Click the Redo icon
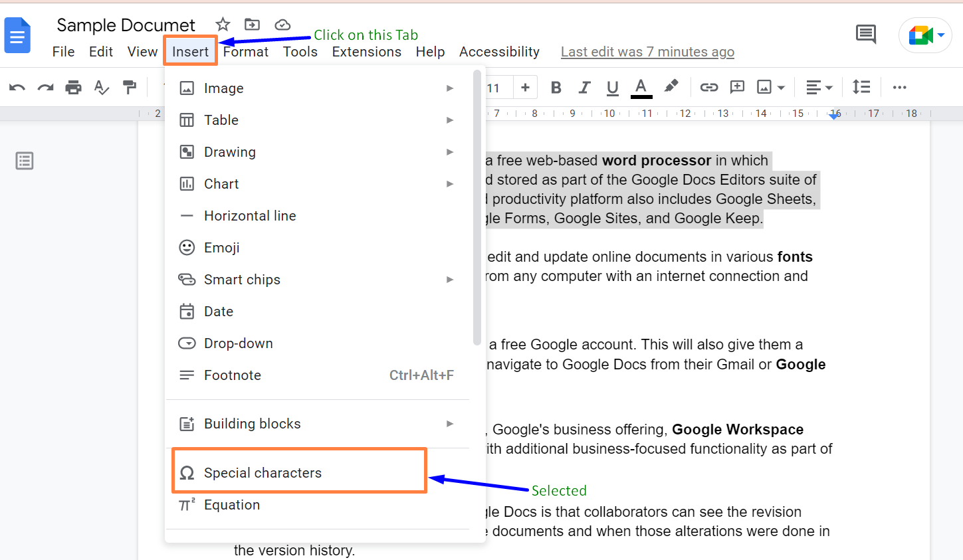 point(45,87)
